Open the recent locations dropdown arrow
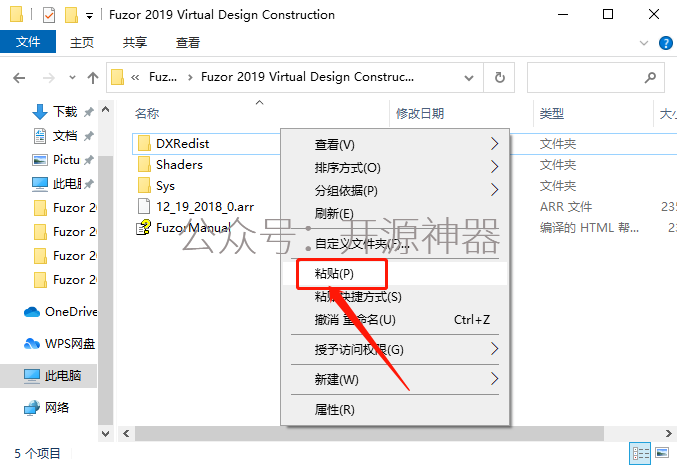Screen dimensions: 677x466 pyautogui.click(x=73, y=78)
